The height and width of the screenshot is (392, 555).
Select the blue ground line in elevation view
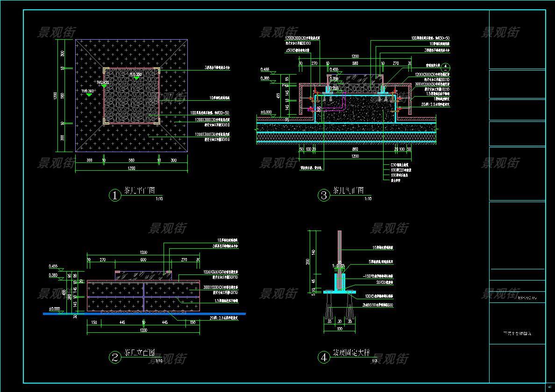coord(144,314)
